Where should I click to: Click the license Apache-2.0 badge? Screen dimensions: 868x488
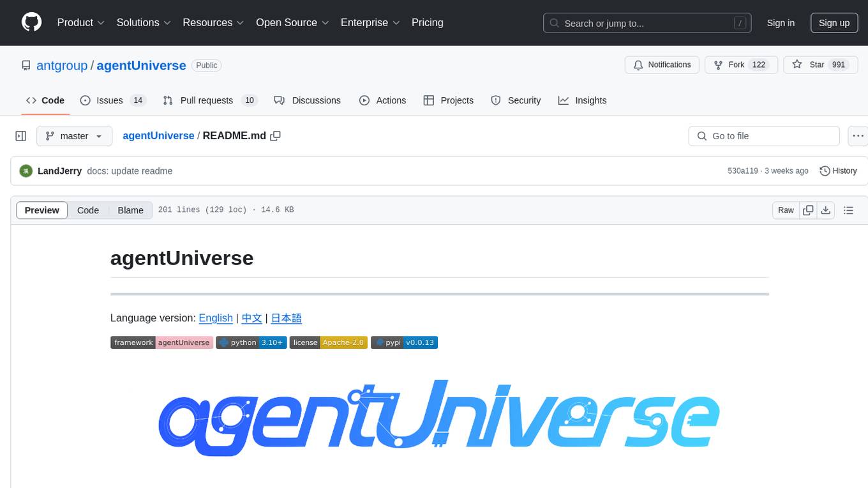point(329,342)
